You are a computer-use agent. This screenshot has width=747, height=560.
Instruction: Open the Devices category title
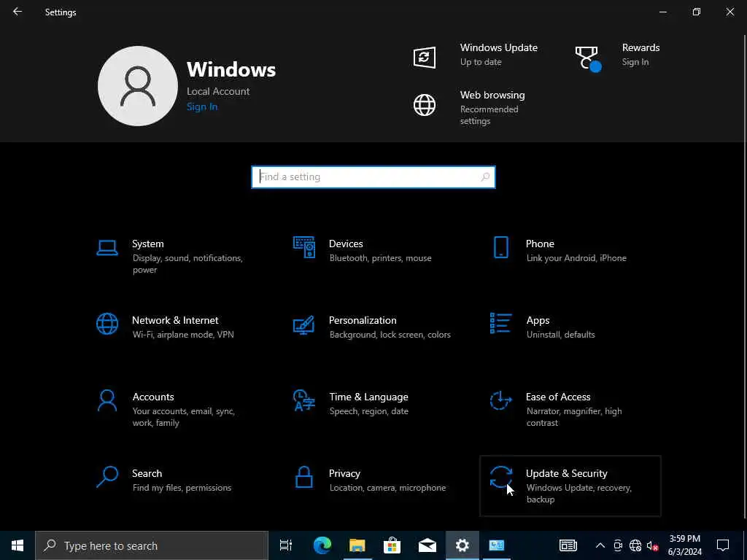tap(346, 244)
